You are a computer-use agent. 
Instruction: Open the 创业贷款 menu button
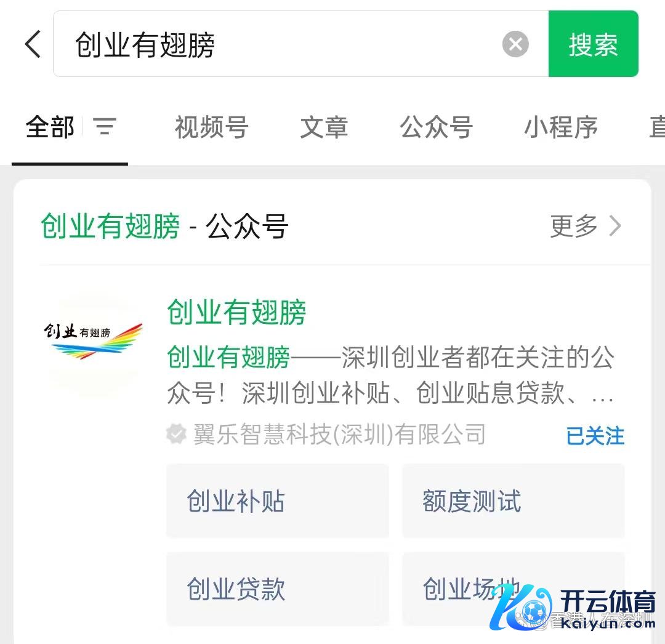click(277, 589)
